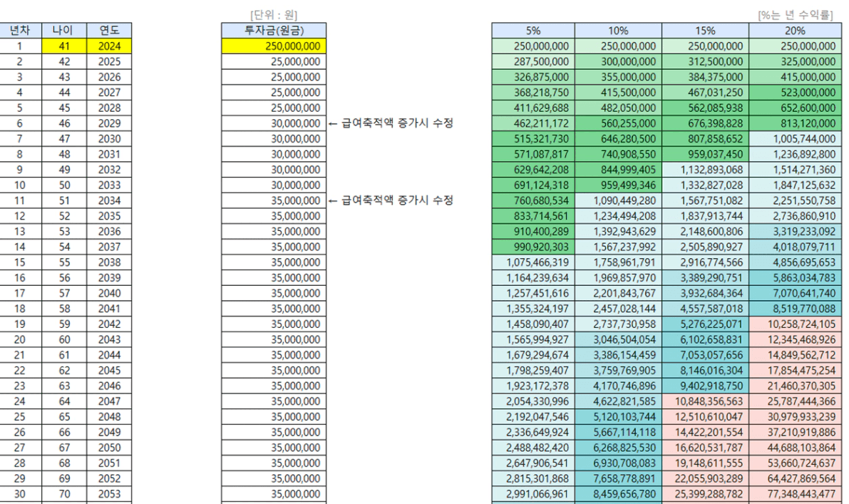Select the 30,000,000 investment cell for 2029
This screenshot has width=849, height=504.
tap(274, 123)
